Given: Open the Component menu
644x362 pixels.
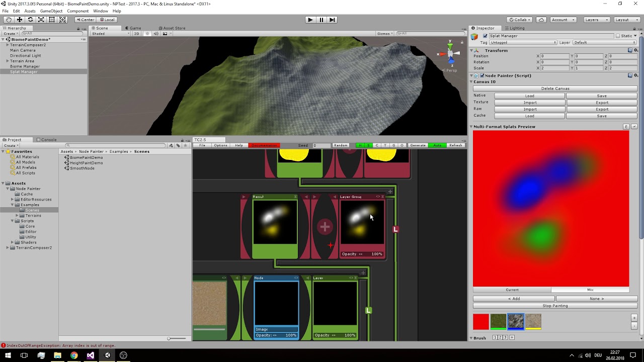Looking at the screenshot, I should pyautogui.click(x=78, y=11).
